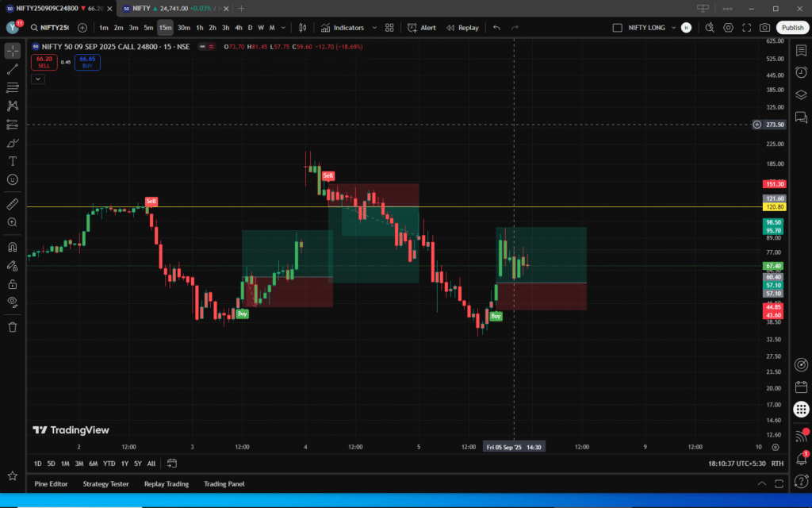Start bar Replay mode
The width and height of the screenshot is (812, 508).
pyautogui.click(x=462, y=28)
